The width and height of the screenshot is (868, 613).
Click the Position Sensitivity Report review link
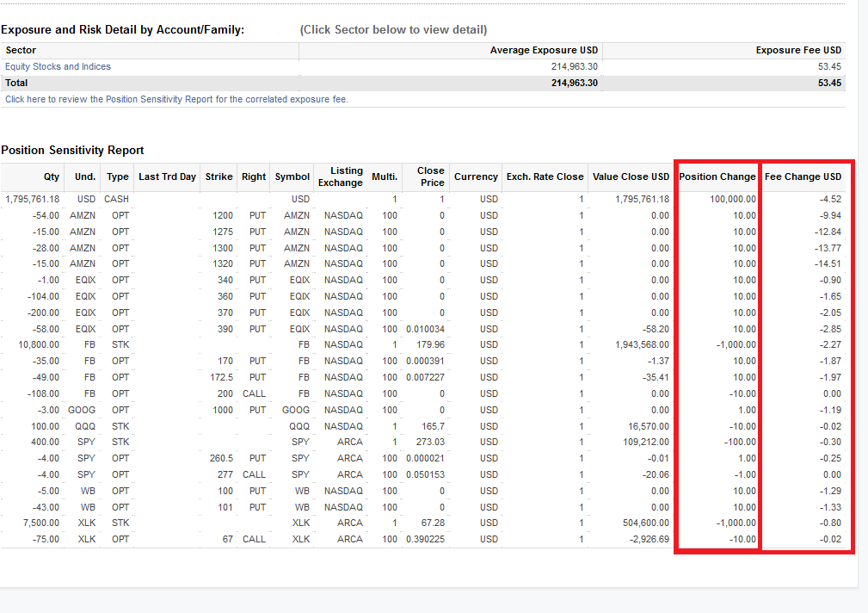click(x=176, y=99)
